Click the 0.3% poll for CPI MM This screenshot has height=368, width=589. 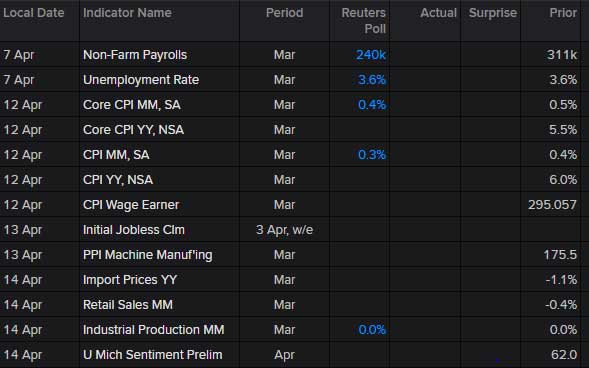tap(372, 155)
